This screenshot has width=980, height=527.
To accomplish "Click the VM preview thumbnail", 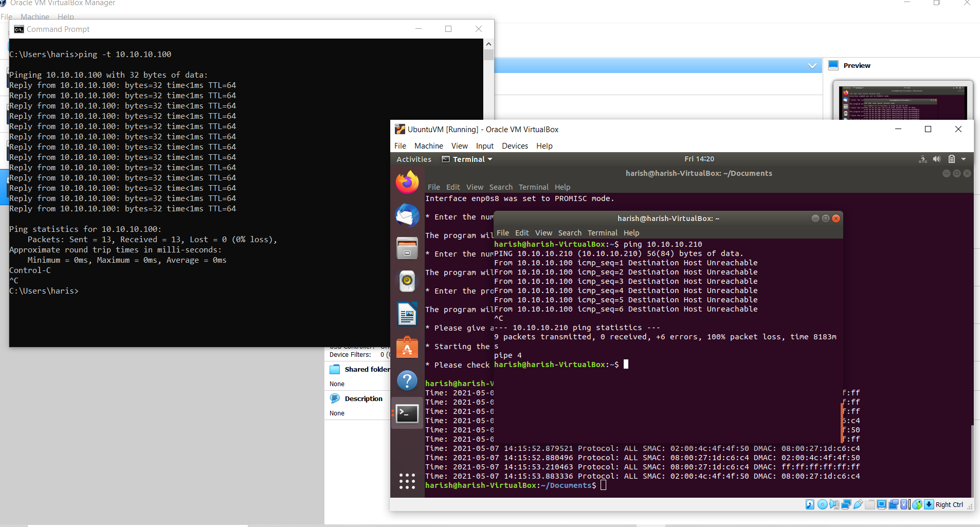I will coord(903,103).
